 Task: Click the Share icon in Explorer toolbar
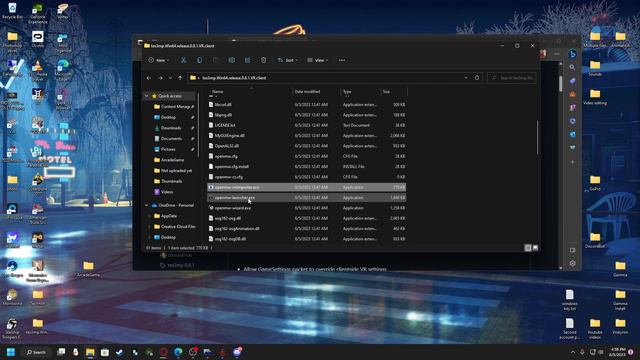click(247, 60)
